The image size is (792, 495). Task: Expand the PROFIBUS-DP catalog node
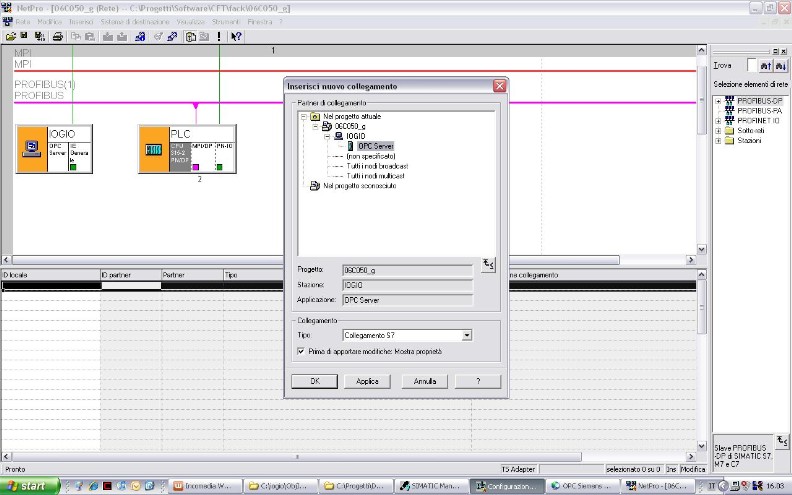[x=718, y=101]
